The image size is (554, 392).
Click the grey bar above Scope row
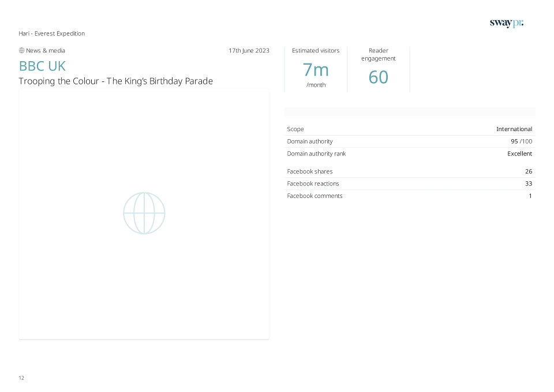click(410, 111)
